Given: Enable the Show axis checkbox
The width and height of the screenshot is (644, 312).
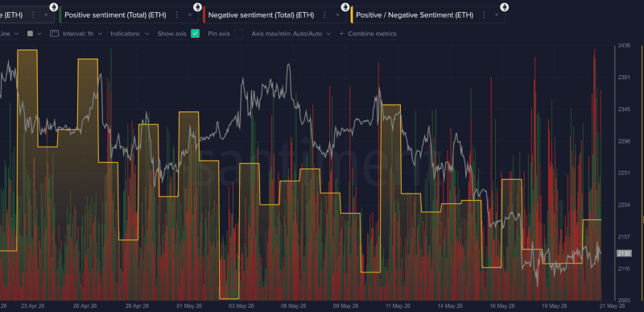Looking at the screenshot, I should [x=195, y=34].
